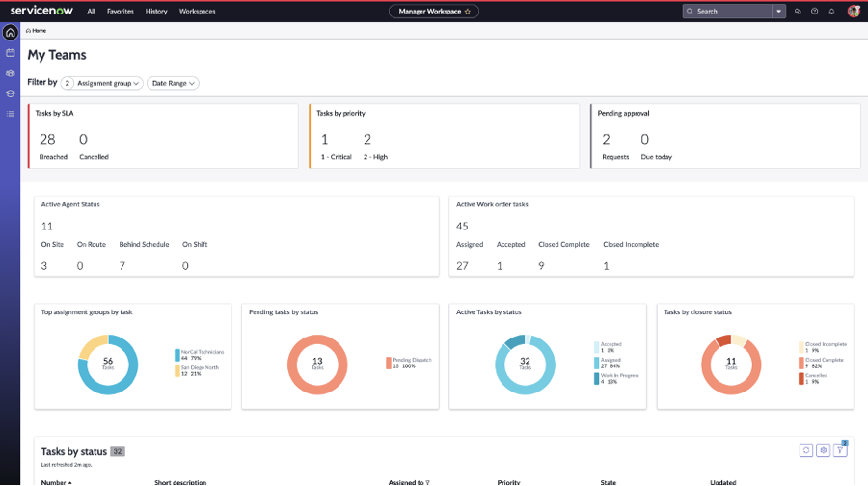The width and height of the screenshot is (868, 486).
Task: Open the All menu
Action: click(91, 11)
